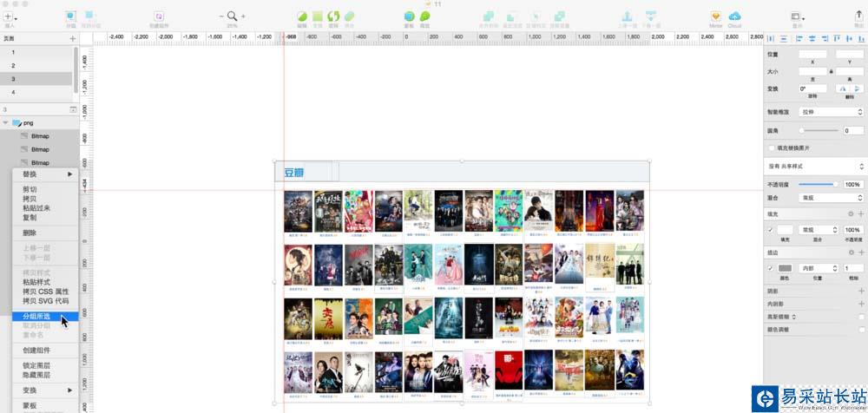Click the align right icon
This screenshot has height=413, width=868.
coord(825,39)
